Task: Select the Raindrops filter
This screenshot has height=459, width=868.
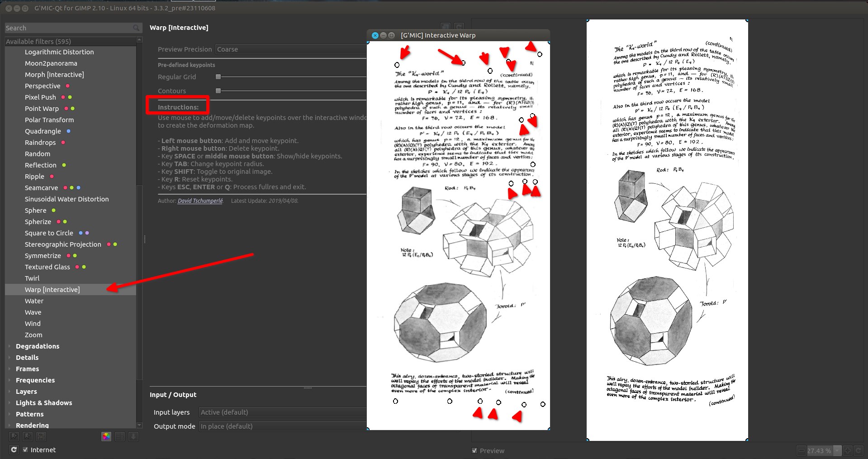Action: tap(40, 143)
